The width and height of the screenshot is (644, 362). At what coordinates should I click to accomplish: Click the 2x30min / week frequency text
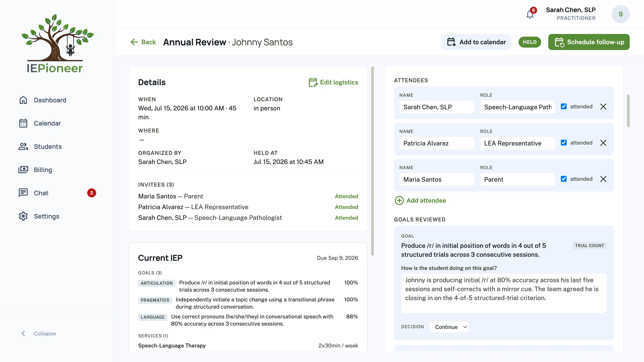[338, 345]
